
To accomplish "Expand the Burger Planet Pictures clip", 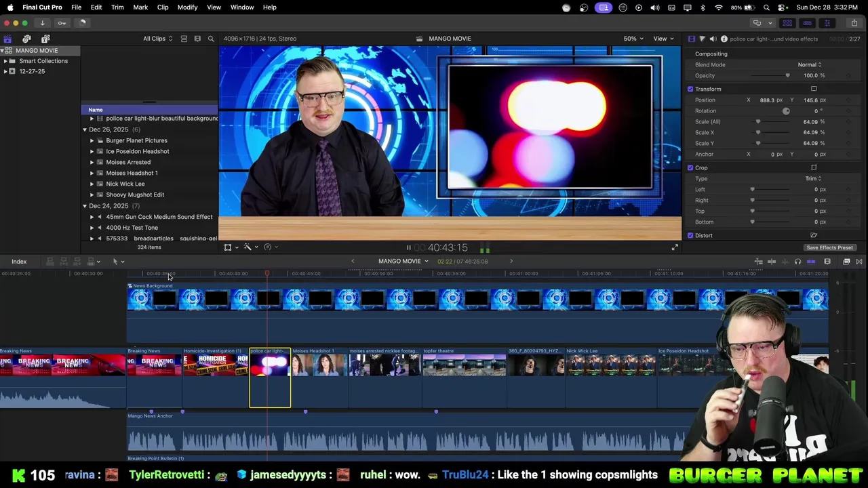I will [92, 140].
